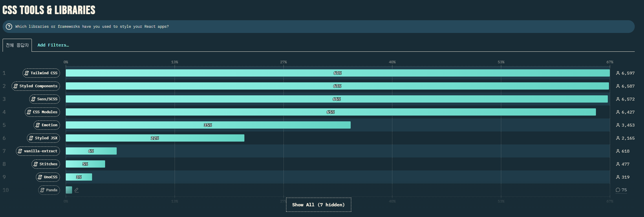Open the Panda label pill
This screenshot has height=217, width=644.
[x=49, y=190]
